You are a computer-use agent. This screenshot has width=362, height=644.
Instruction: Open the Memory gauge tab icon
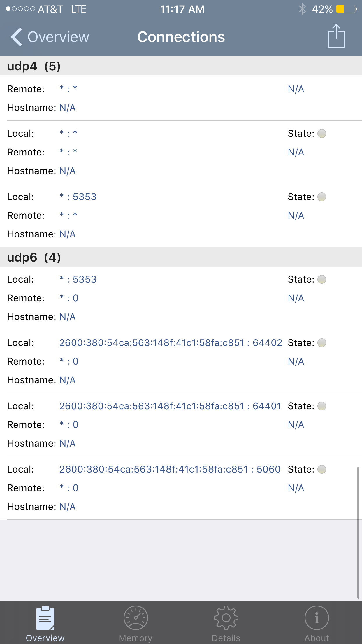(136, 618)
